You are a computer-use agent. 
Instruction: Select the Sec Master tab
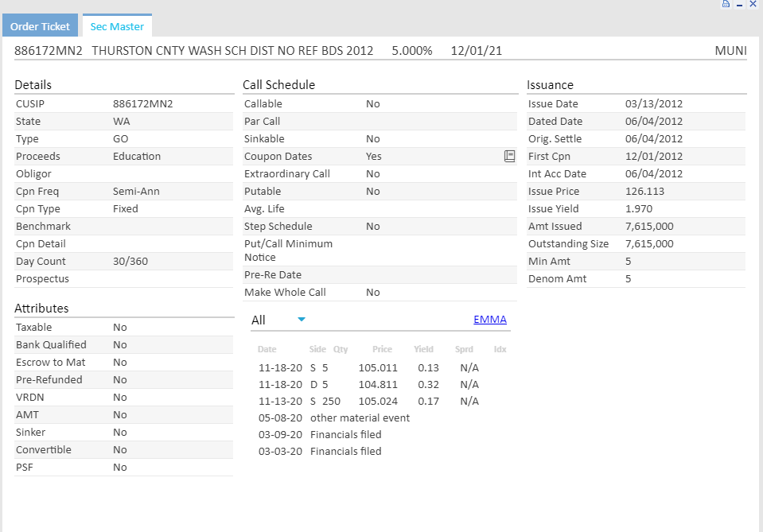pos(117,26)
